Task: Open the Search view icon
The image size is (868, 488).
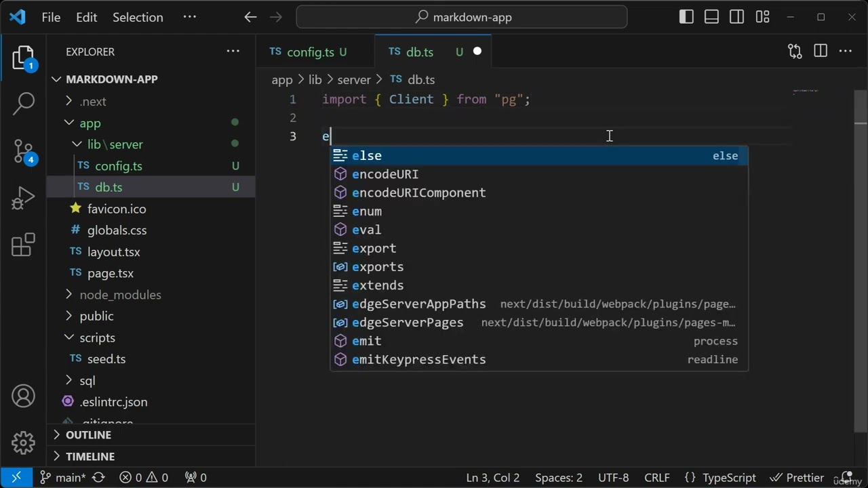Action: pyautogui.click(x=23, y=103)
